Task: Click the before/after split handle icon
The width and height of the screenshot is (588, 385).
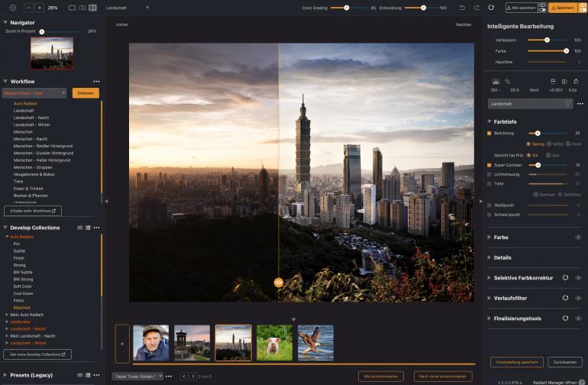Action: (279, 282)
